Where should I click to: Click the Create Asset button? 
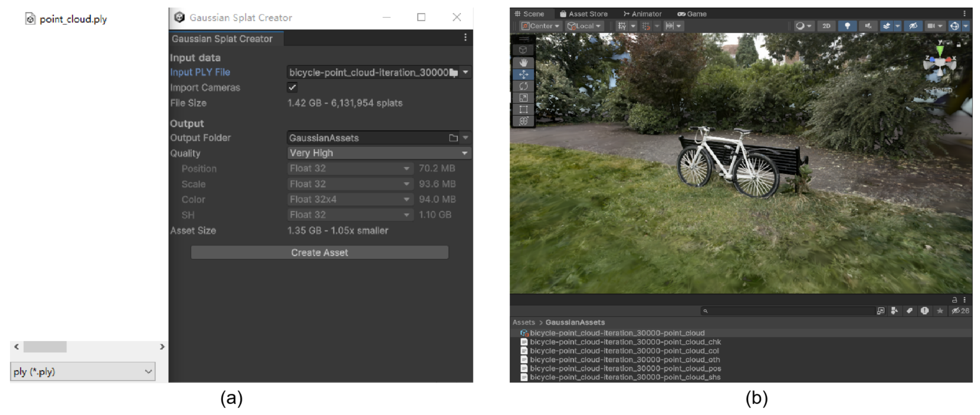click(x=319, y=253)
